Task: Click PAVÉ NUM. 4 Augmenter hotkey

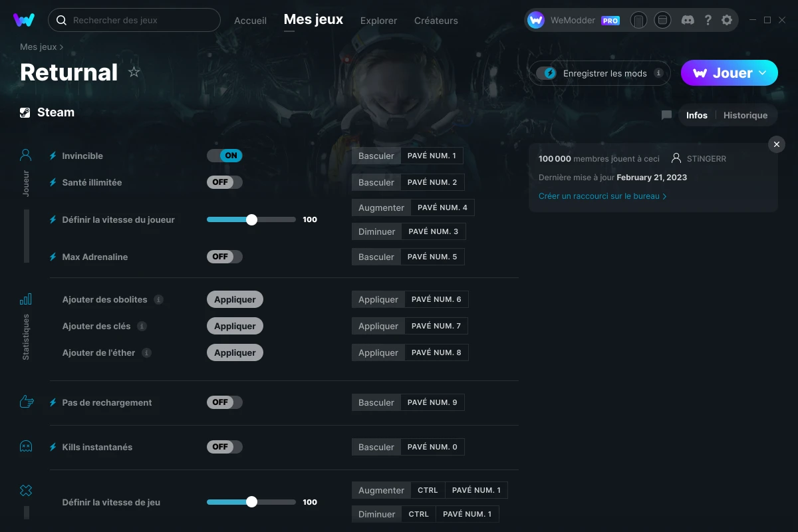Action: click(x=442, y=207)
